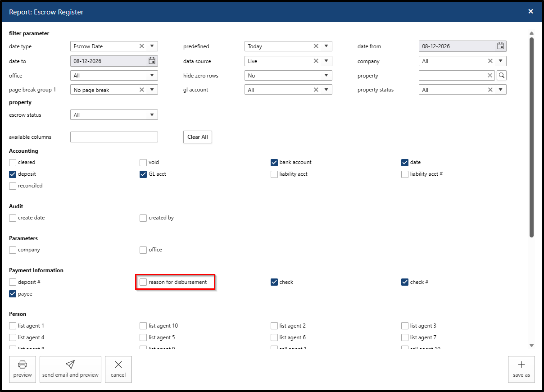Cancel the report dialog
The image size is (544, 392).
tap(118, 369)
